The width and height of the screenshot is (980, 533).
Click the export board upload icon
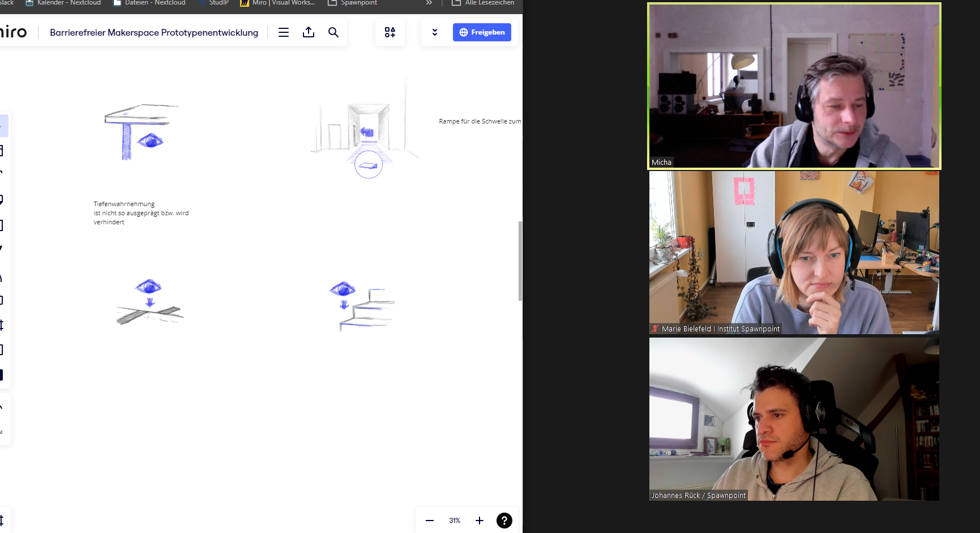pyautogui.click(x=309, y=32)
